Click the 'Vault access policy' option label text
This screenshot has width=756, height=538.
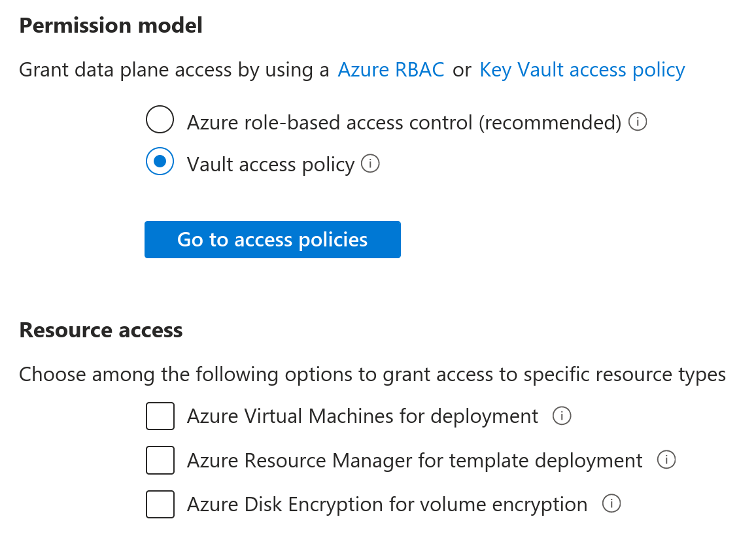(270, 164)
